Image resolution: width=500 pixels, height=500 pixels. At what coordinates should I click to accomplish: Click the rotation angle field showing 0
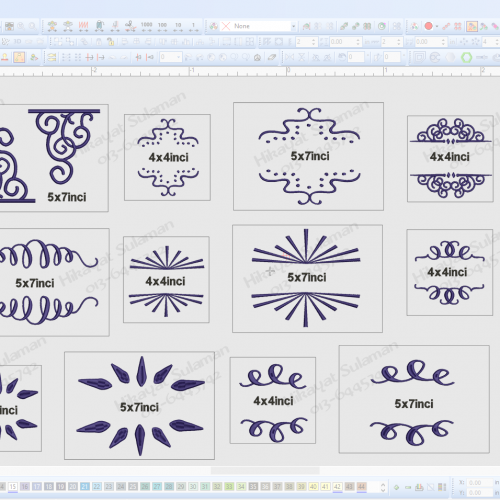coord(356,57)
